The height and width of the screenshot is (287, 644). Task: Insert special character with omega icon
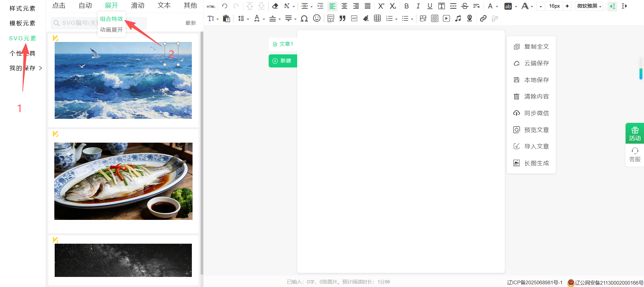tap(304, 18)
